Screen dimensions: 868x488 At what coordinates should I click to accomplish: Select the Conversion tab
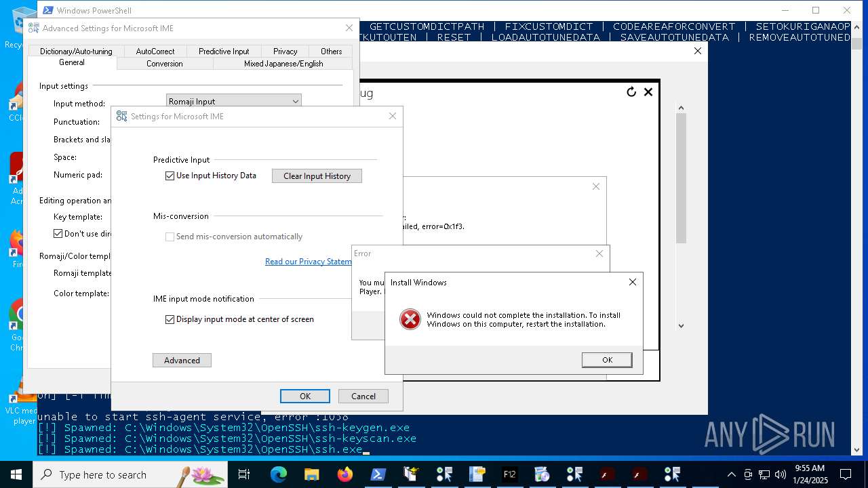165,63
